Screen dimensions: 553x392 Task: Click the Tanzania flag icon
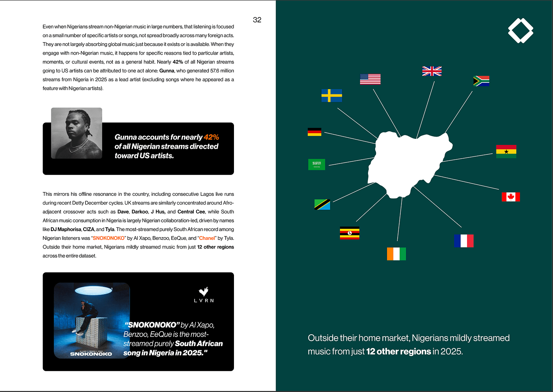pos(322,205)
